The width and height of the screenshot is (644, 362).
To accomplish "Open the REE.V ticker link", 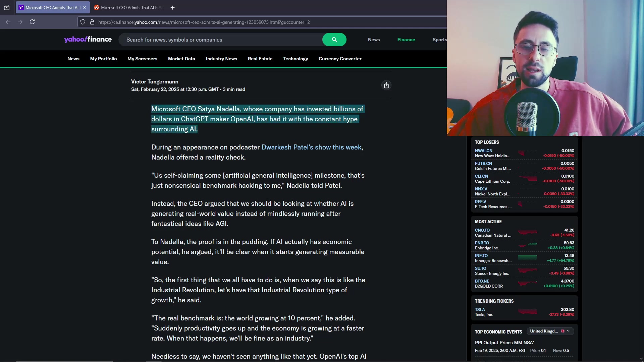I will tap(480, 202).
